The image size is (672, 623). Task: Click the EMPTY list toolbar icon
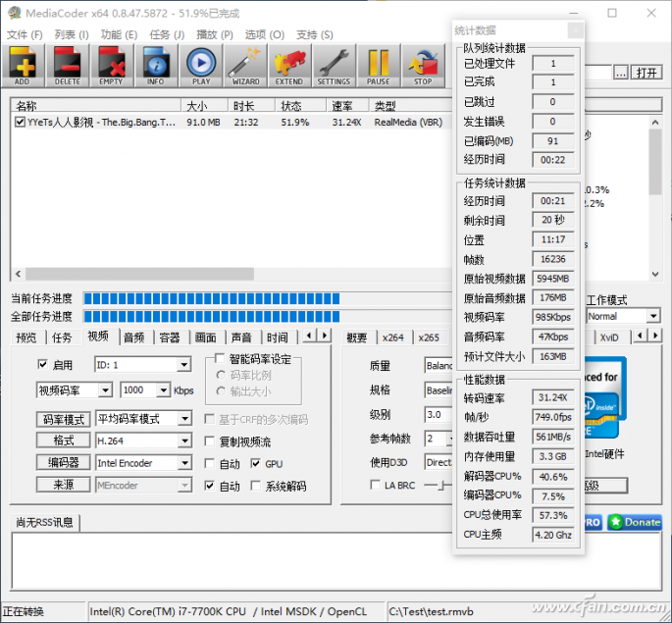point(112,66)
